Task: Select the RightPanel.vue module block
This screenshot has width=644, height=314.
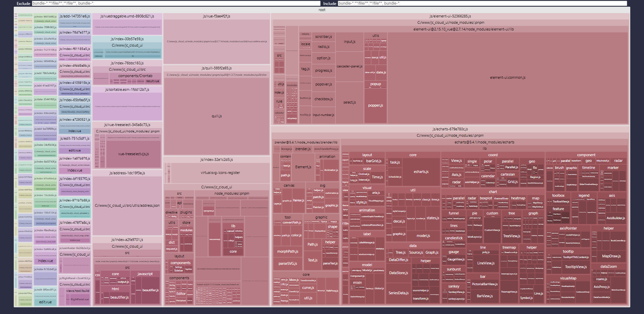Action: coord(80,299)
